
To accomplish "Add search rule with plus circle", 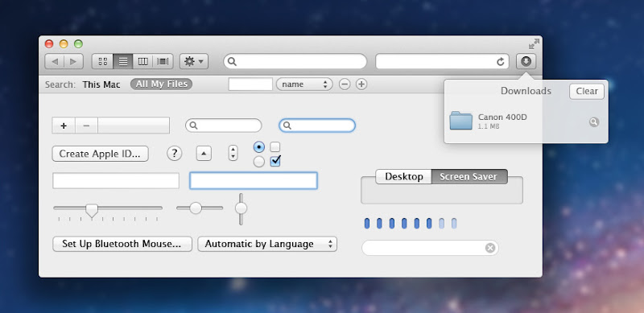I will point(361,84).
